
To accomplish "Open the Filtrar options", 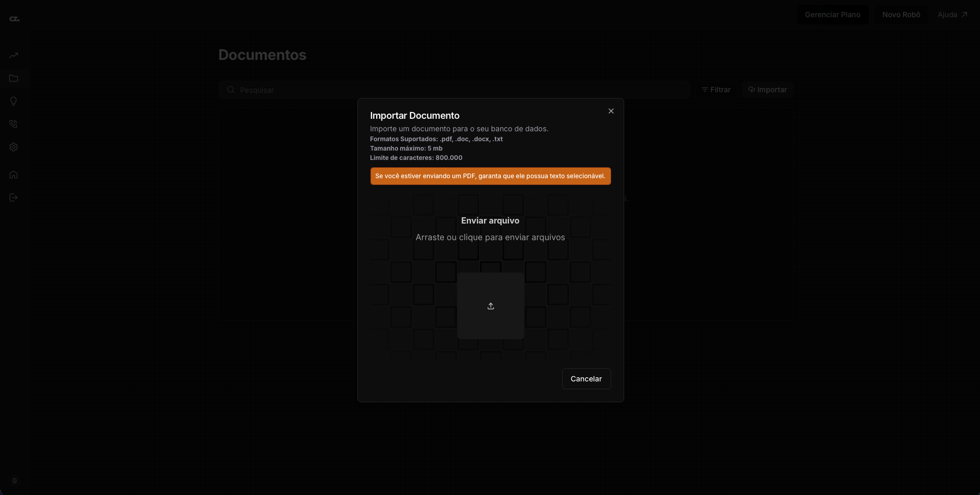I will 716,90.
